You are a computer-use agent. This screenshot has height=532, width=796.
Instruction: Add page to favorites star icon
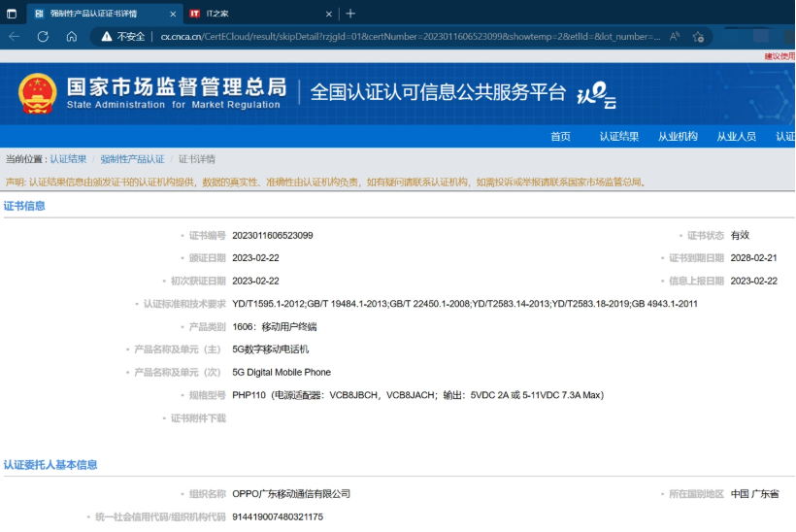698,36
